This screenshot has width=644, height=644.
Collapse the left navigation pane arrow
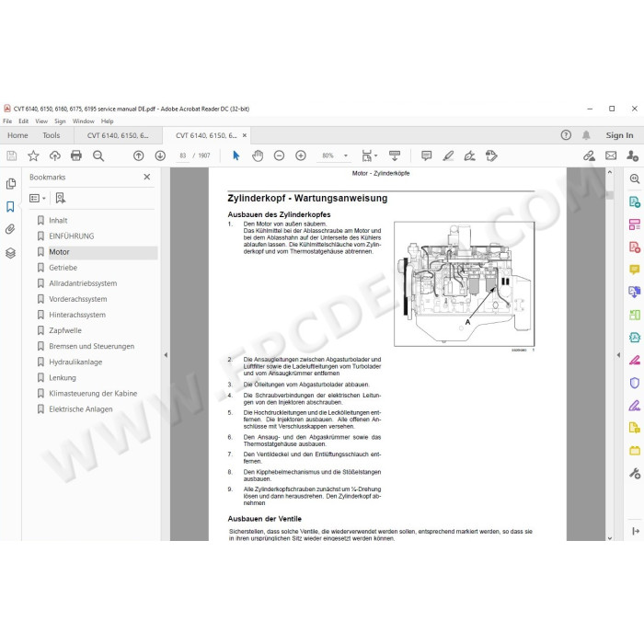tap(166, 355)
